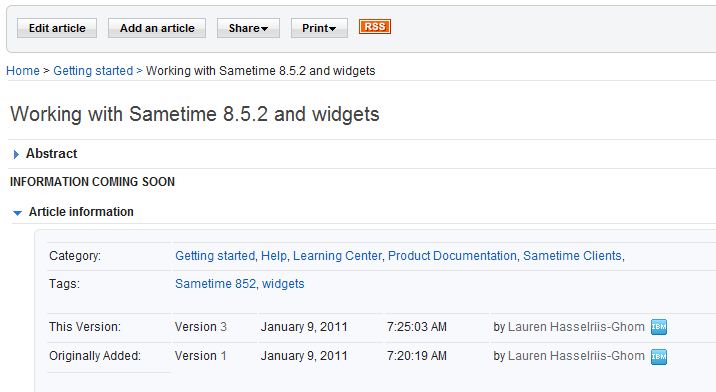The image size is (716, 392).
Task: Collapse the Article information section
Action: (x=17, y=213)
